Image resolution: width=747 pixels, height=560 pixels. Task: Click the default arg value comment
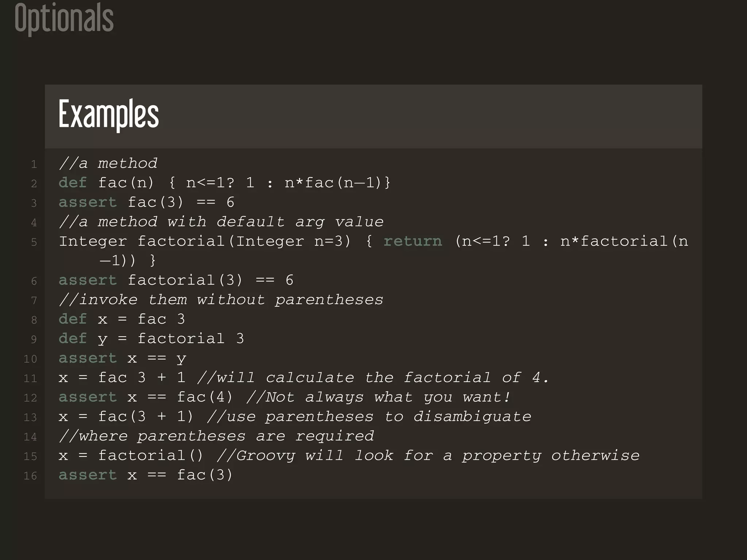pyautogui.click(x=221, y=222)
